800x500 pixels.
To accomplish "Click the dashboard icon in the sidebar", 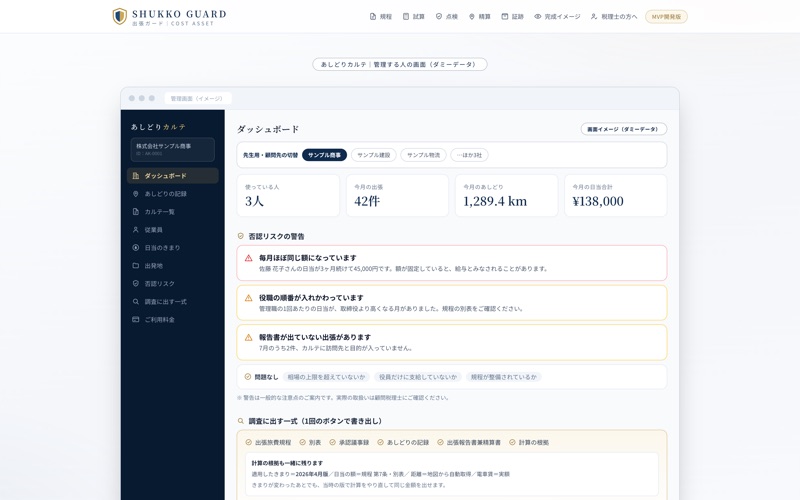I will coord(136,176).
